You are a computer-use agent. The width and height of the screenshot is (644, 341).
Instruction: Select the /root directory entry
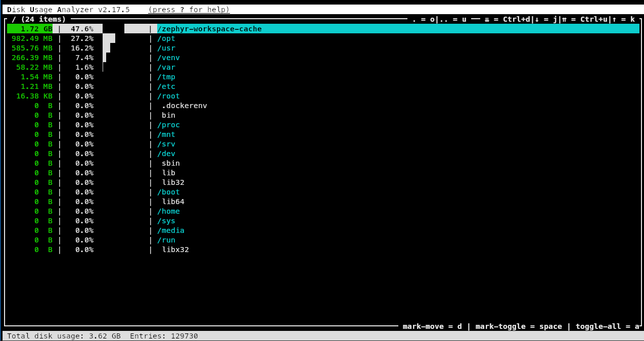pos(168,96)
